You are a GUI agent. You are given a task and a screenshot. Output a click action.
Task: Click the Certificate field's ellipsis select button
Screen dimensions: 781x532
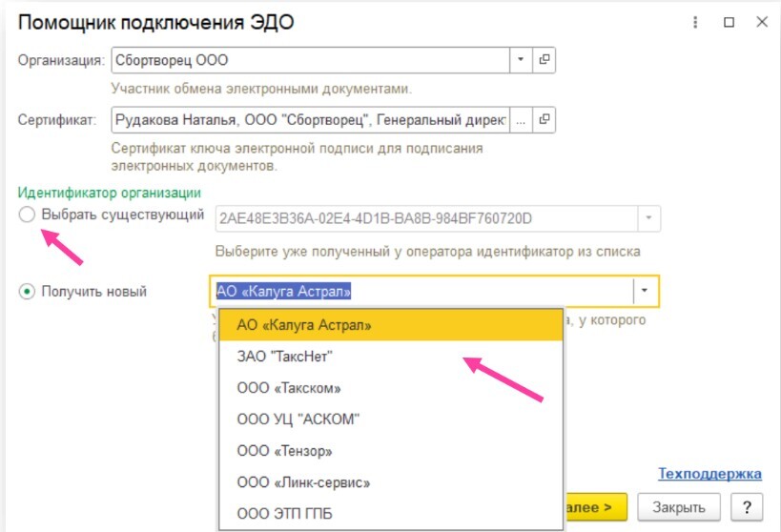pyautogui.click(x=521, y=121)
